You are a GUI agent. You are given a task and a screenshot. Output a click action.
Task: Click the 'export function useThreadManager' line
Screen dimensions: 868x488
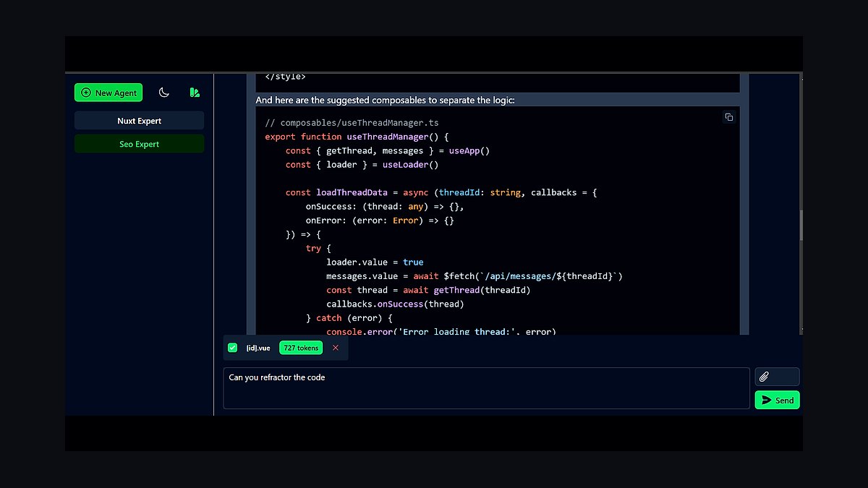tap(357, 137)
